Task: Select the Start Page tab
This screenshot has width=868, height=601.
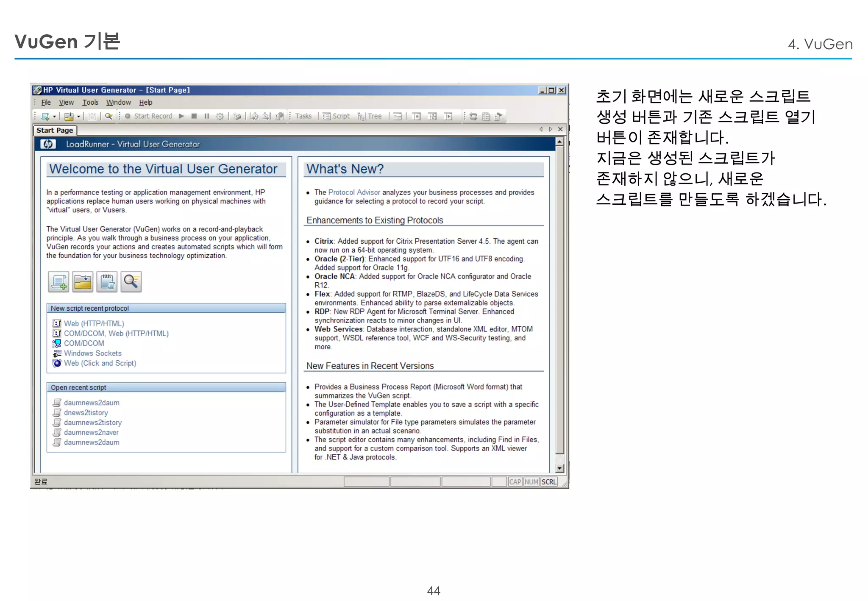Action: pyautogui.click(x=55, y=130)
